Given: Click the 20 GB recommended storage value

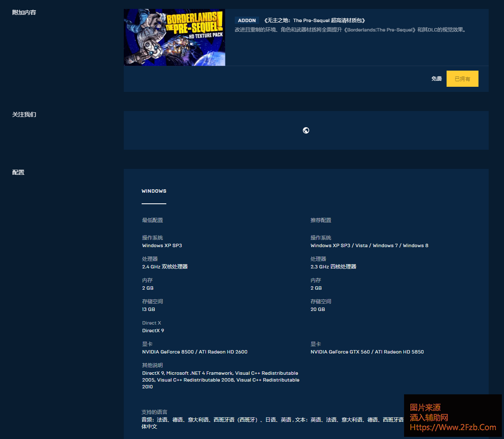Looking at the screenshot, I should 318,309.
